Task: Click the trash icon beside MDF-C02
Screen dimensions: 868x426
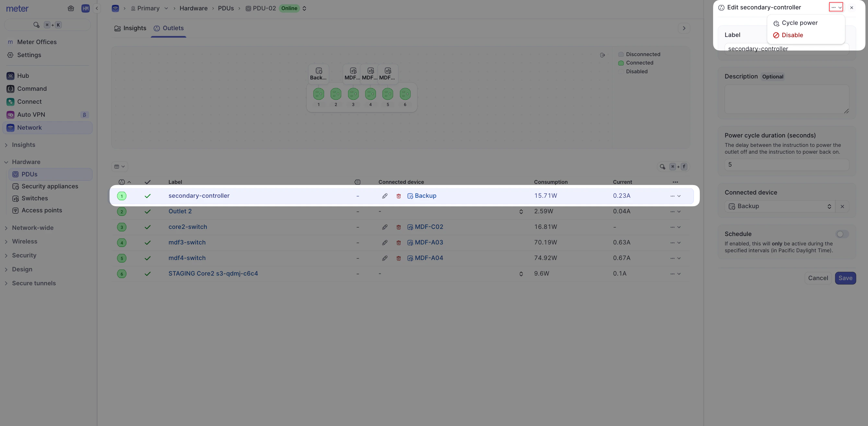Action: tap(398, 227)
